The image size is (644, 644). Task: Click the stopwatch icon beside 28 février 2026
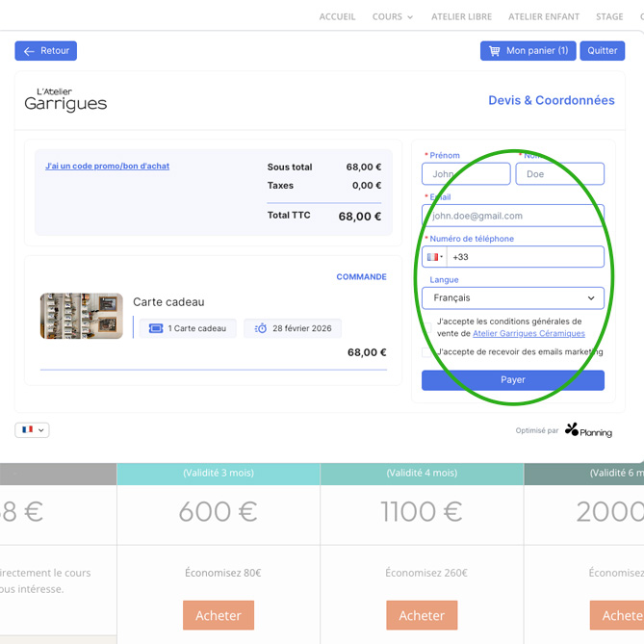261,328
